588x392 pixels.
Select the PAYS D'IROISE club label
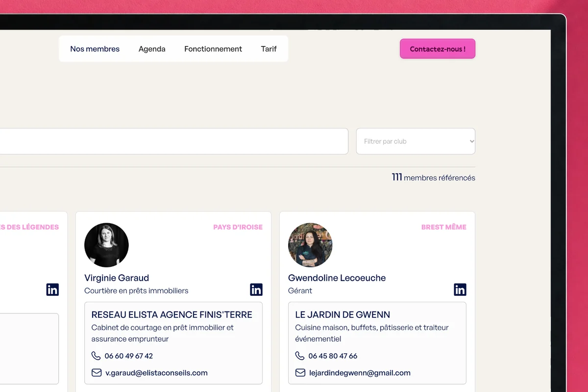tap(238, 227)
